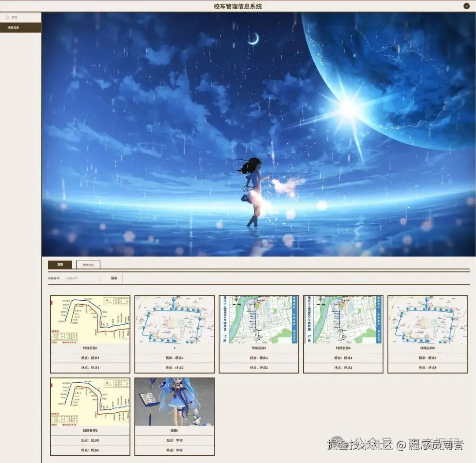Select the 线路名称4 card title

pos(343,348)
